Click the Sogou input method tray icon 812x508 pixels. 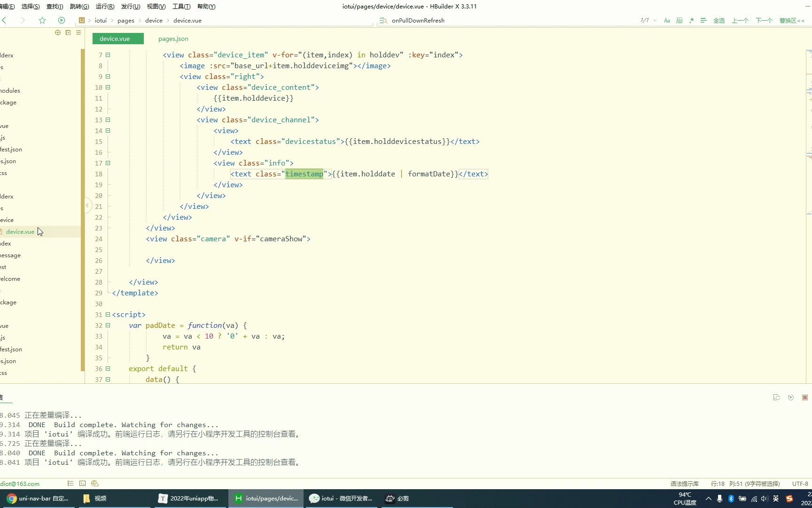point(789,499)
